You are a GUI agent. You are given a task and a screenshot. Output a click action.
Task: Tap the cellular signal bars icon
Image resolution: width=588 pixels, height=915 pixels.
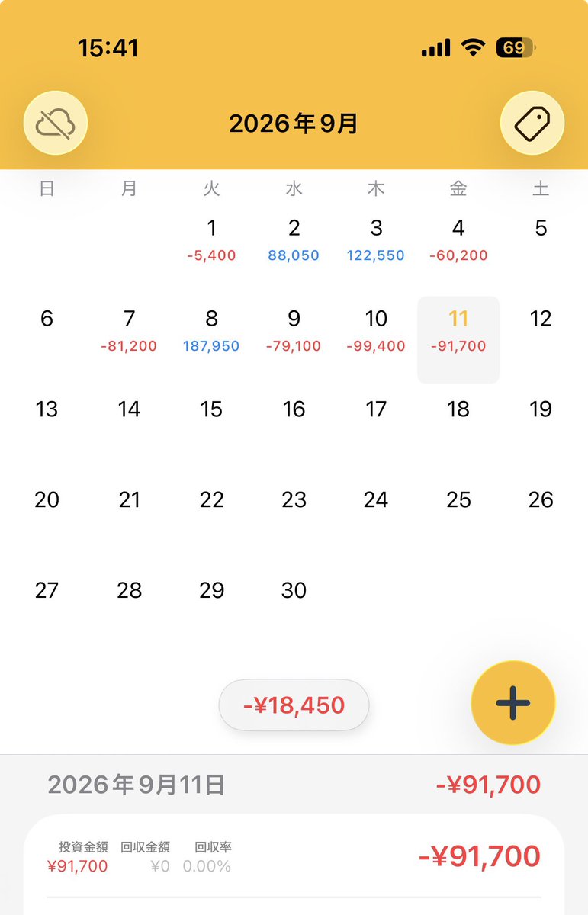click(435, 49)
